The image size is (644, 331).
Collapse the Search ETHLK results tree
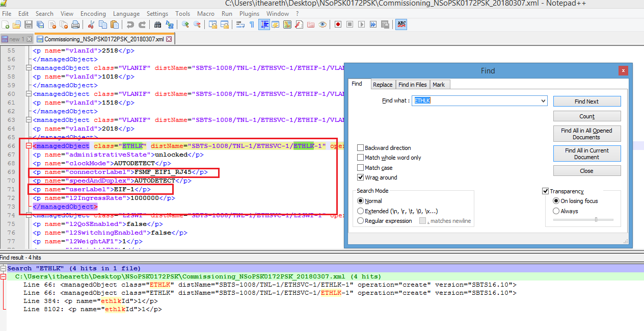click(x=4, y=268)
